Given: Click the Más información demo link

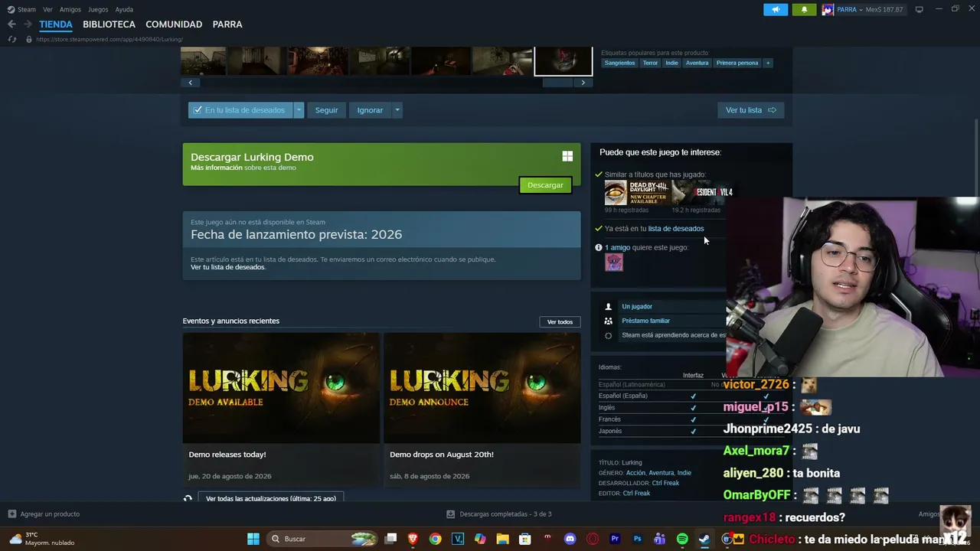Looking at the screenshot, I should click(217, 168).
